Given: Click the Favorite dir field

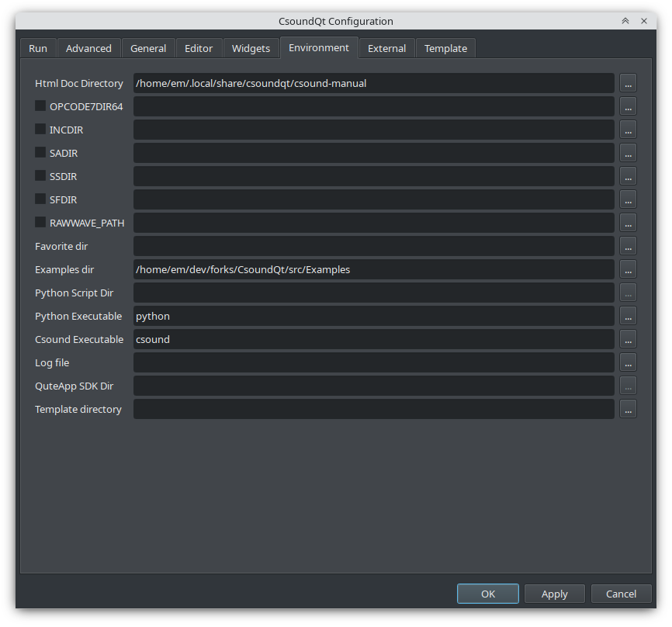Looking at the screenshot, I should 374,246.
